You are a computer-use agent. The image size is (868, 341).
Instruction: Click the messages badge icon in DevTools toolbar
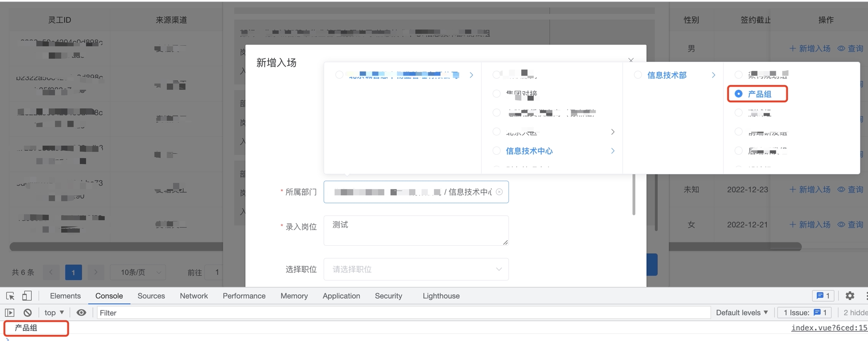[x=823, y=296]
